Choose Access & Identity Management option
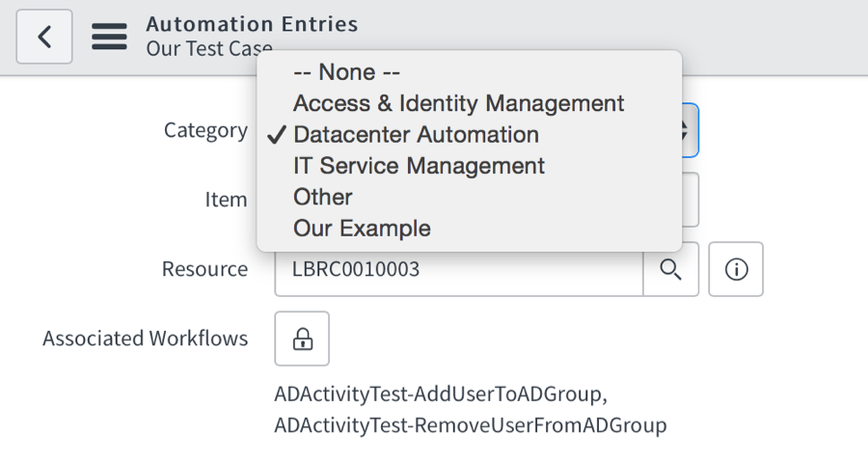The height and width of the screenshot is (462, 868). 458,103
